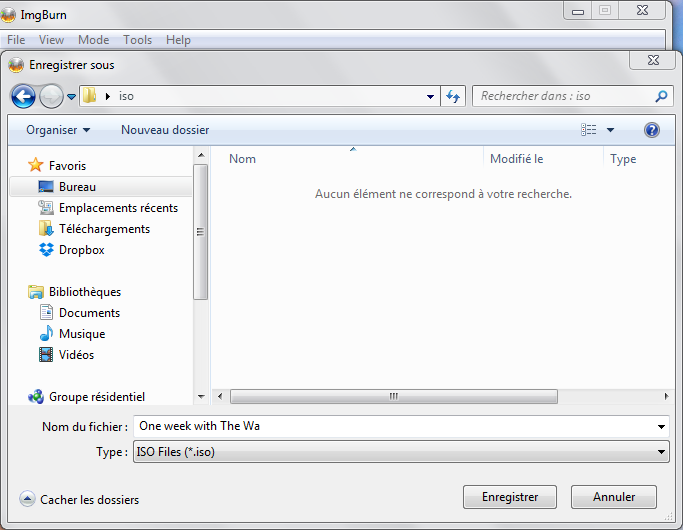Click the change view icon

coord(589,130)
